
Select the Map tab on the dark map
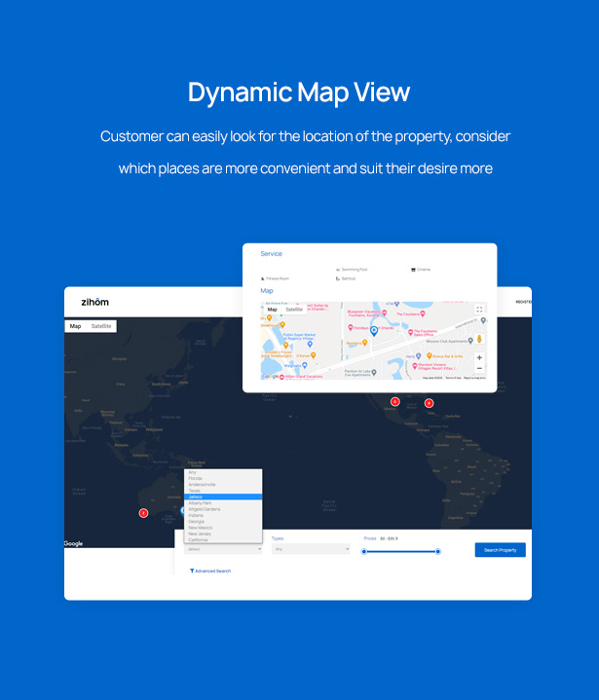[75, 326]
